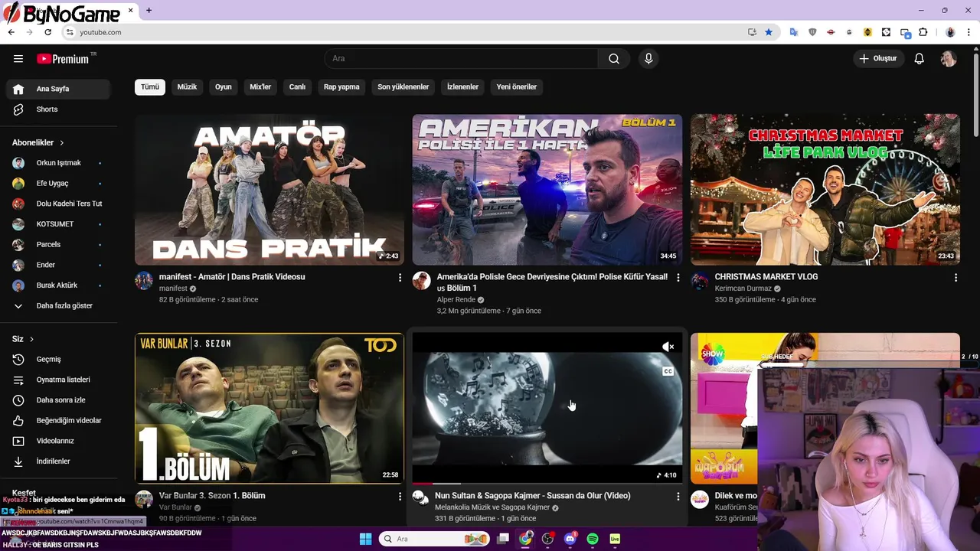Screen dimensions: 980x551
Task: Open options menu for manifest Amatör video
Action: click(400, 278)
